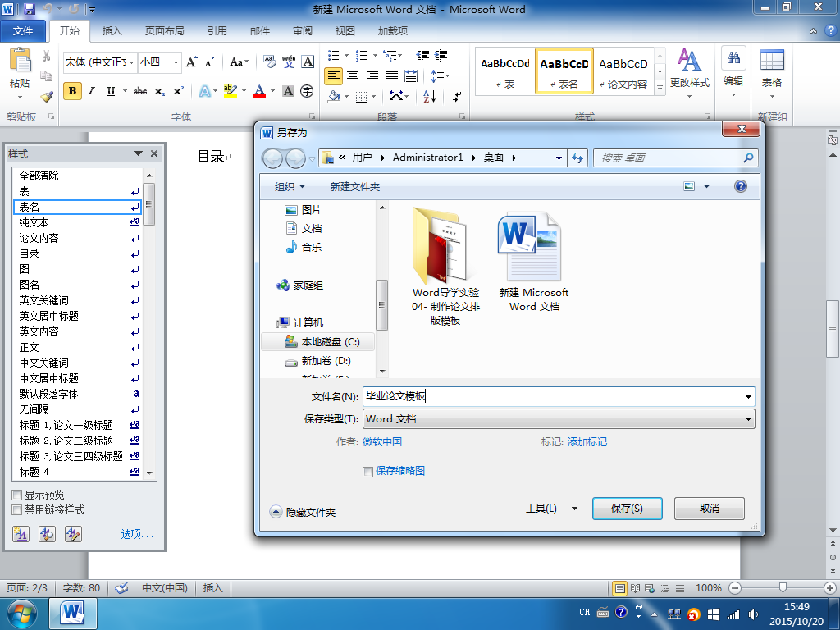Click the New Style icon in Styles pane

21,533
